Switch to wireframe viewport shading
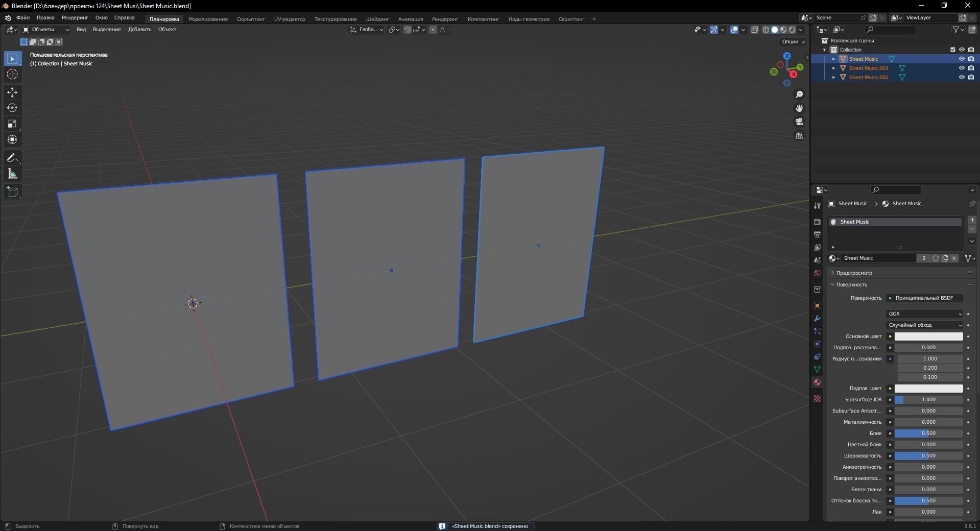980x531 pixels. (766, 30)
